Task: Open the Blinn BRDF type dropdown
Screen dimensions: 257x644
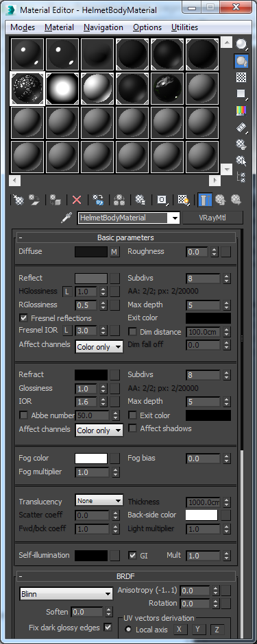Action: point(66,593)
